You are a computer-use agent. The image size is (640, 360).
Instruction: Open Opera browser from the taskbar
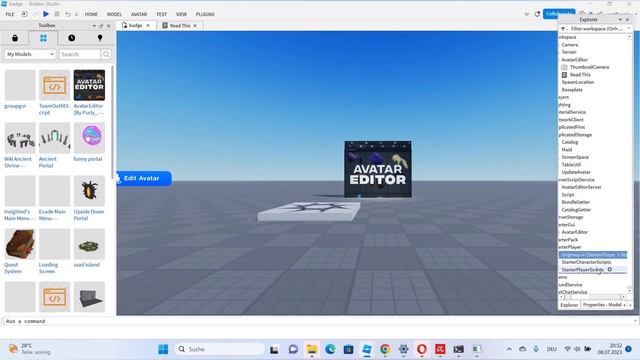(422, 349)
